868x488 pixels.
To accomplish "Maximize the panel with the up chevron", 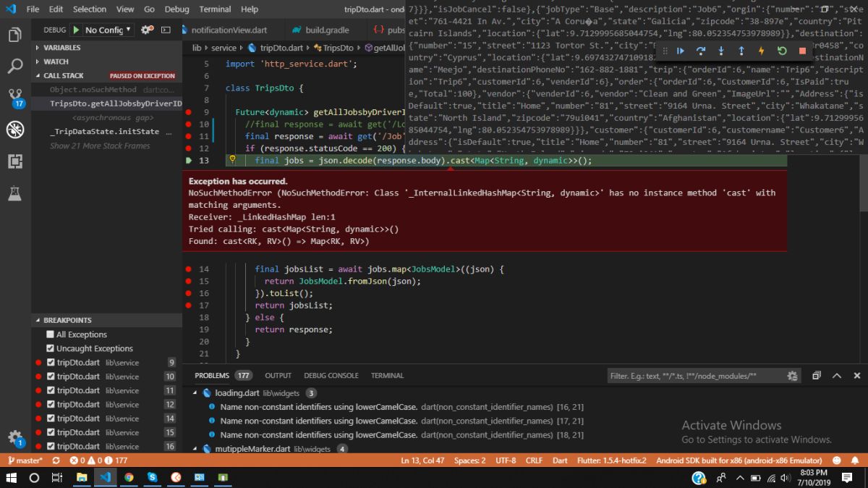I will tap(837, 376).
